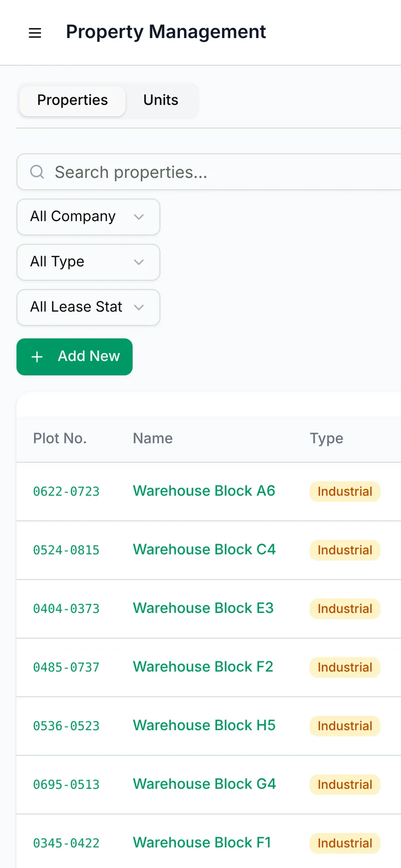
Task: Open plot 0404-0373 link
Action: [x=66, y=609]
